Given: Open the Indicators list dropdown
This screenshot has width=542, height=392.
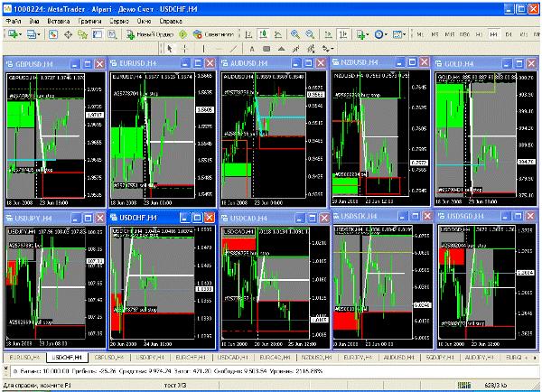Looking at the screenshot, I should 362,34.
